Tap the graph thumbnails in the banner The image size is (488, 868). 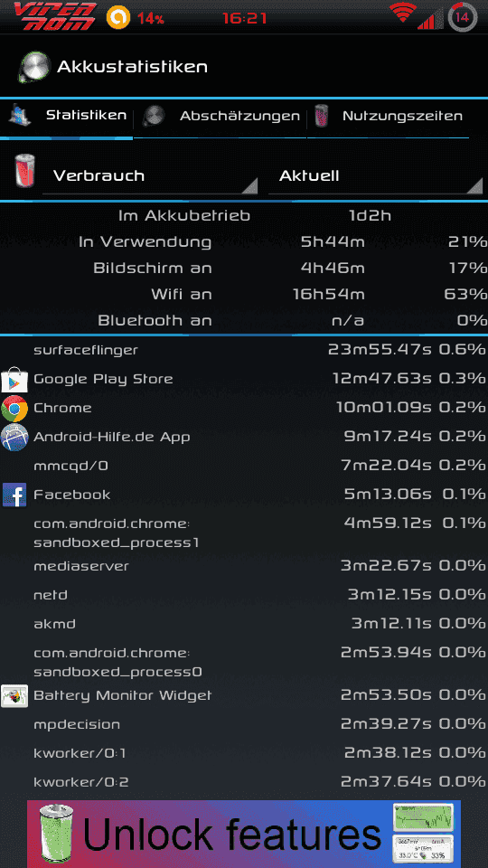coord(423,834)
